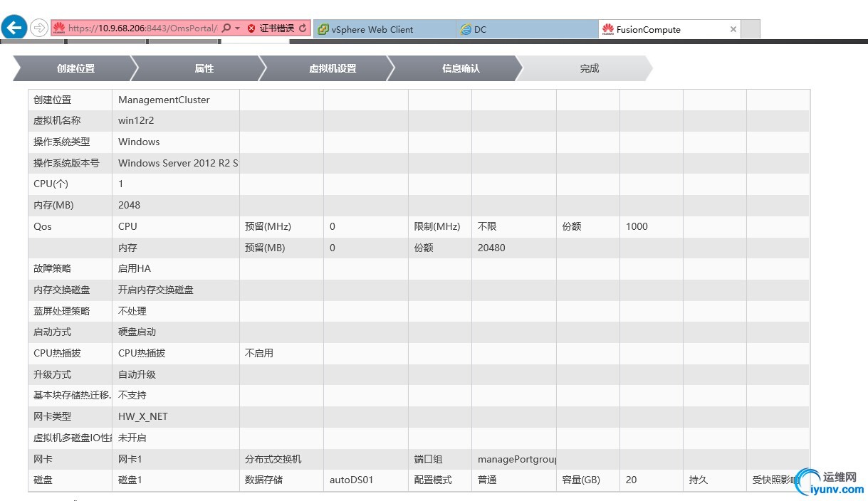Click the vSphere Web Client tab icon
Image resolution: width=868 pixels, height=501 pixels.
pyautogui.click(x=323, y=29)
